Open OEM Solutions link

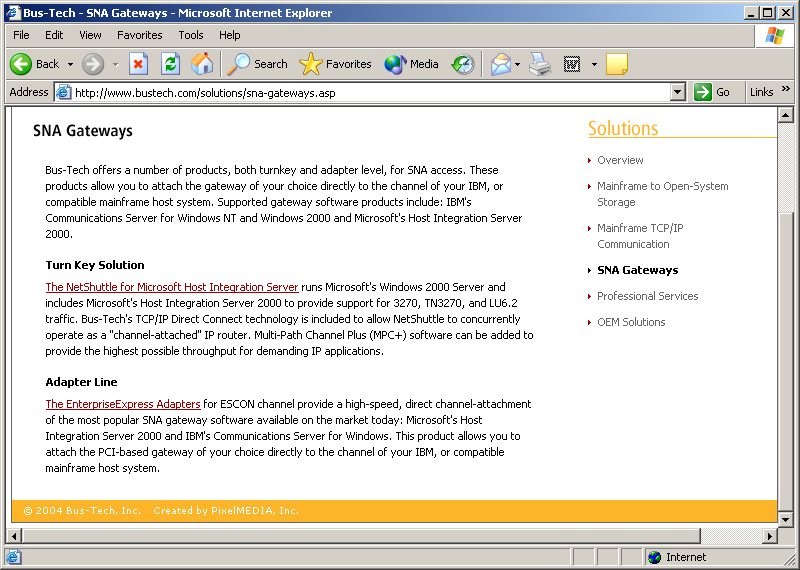click(x=631, y=322)
